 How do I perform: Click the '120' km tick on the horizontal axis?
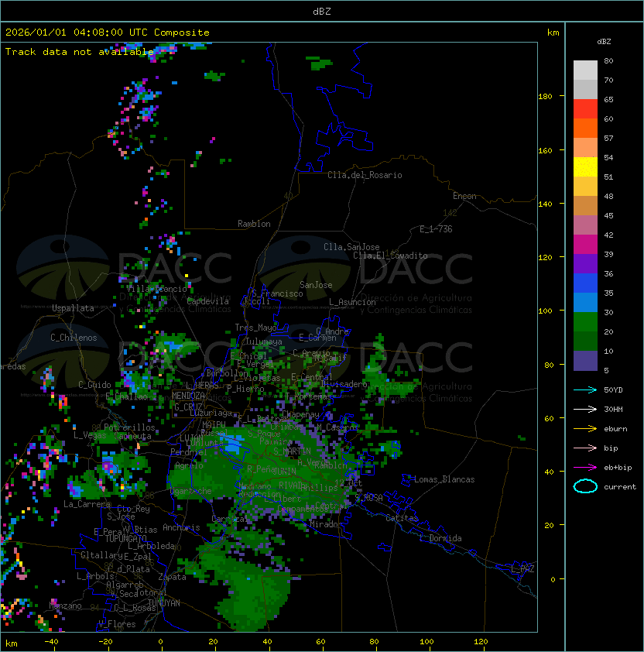point(481,642)
